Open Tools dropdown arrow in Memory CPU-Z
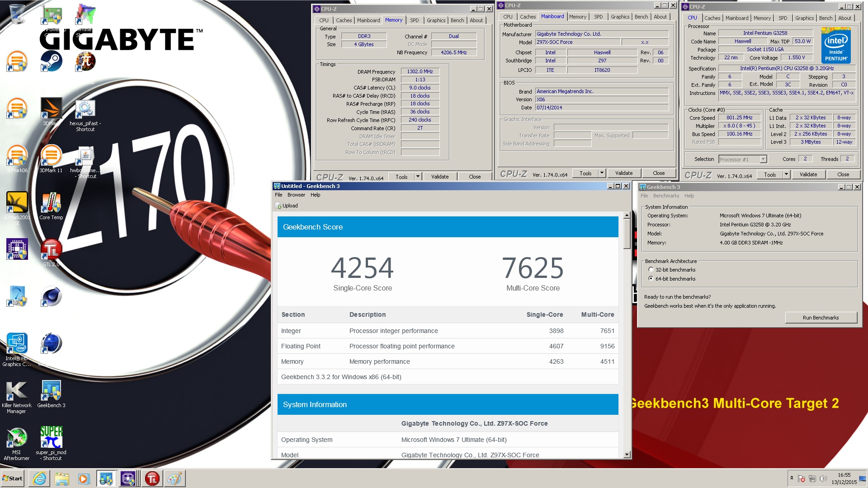This screenshot has height=488, width=868. tap(418, 177)
